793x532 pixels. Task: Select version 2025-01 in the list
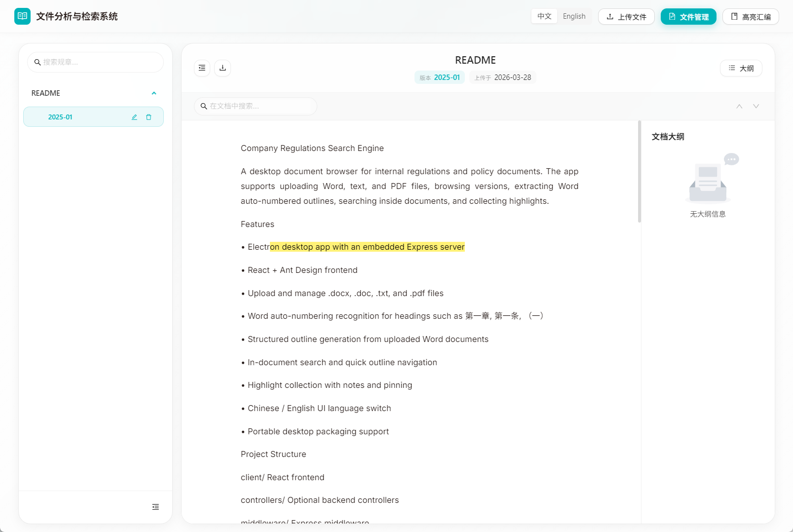pos(60,117)
